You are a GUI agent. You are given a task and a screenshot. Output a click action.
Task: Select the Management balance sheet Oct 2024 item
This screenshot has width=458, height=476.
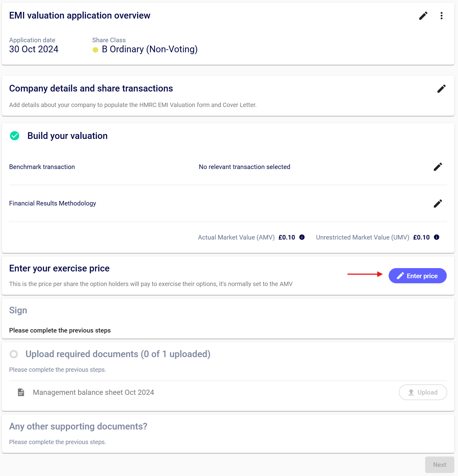[x=93, y=392]
